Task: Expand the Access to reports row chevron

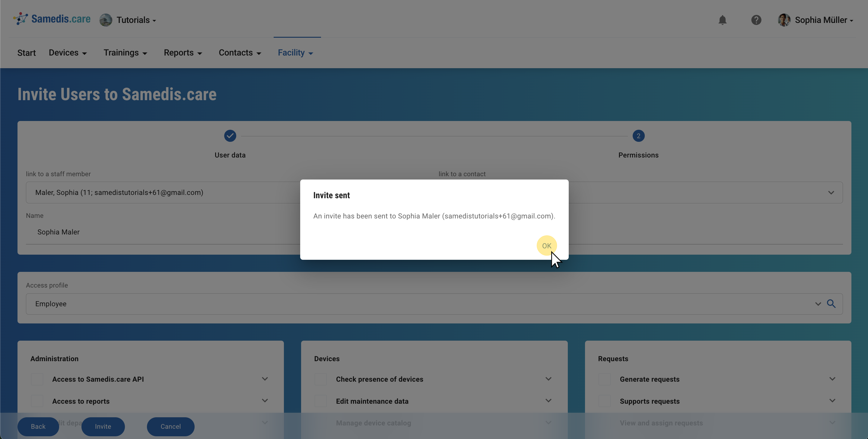Action: (265, 401)
